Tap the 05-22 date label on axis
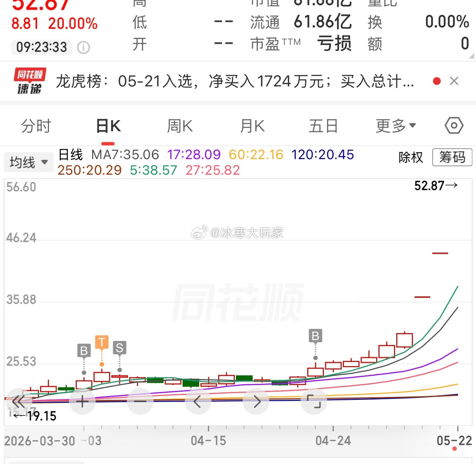 [454, 441]
